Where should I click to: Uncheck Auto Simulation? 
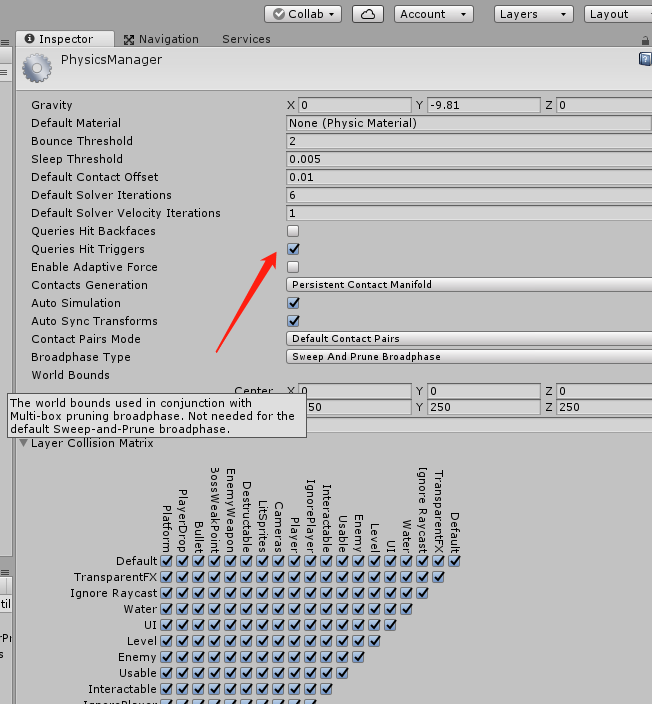[x=293, y=303]
